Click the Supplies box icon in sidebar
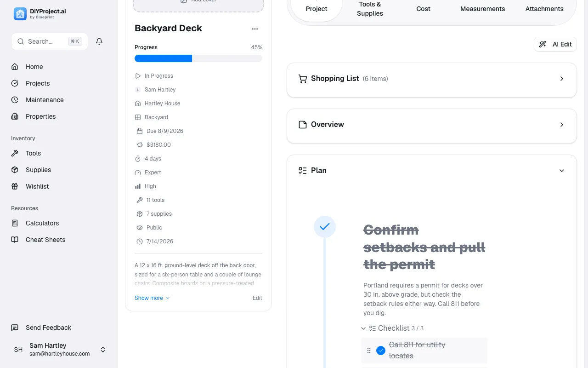This screenshot has height=368, width=588. coord(15,170)
